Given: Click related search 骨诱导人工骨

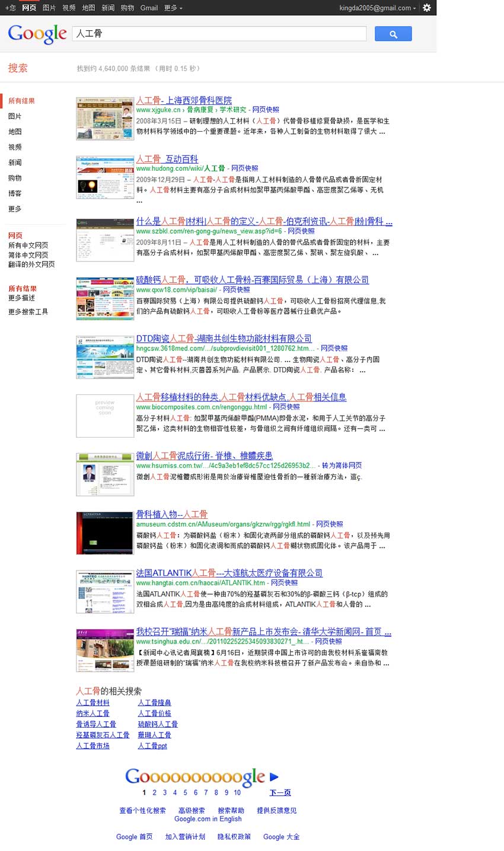Looking at the screenshot, I should tap(96, 724).
